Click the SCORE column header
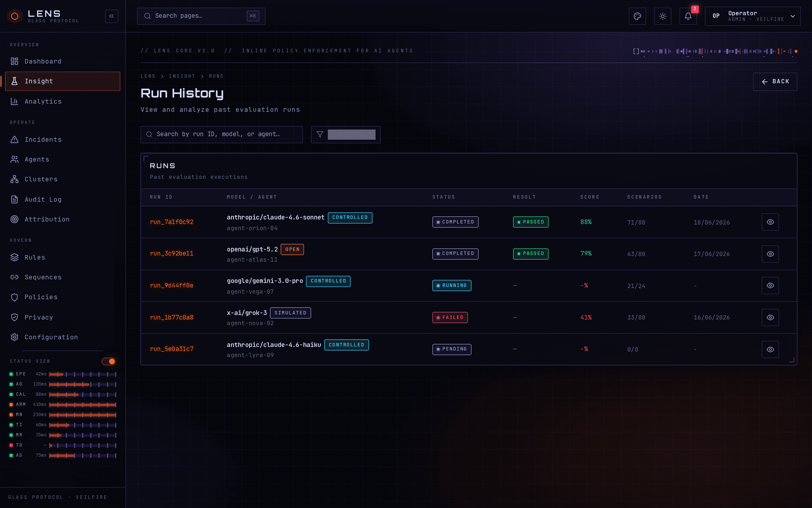The height and width of the screenshot is (508, 812). coord(590,197)
